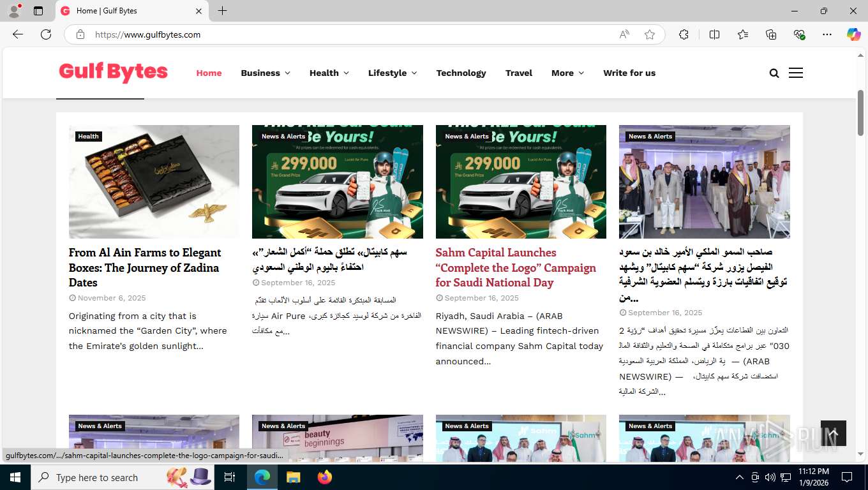Open the Windows Start menu
This screenshot has width=868, height=490.
click(15, 477)
